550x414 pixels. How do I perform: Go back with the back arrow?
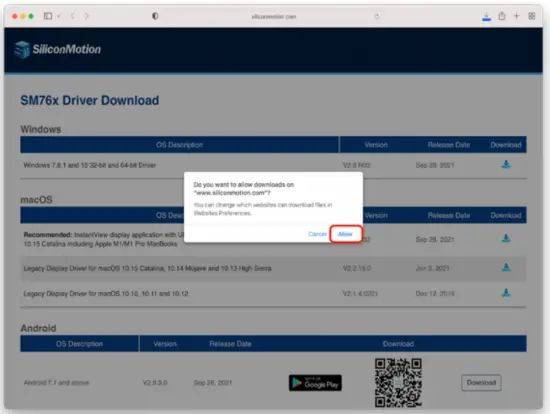[73, 16]
